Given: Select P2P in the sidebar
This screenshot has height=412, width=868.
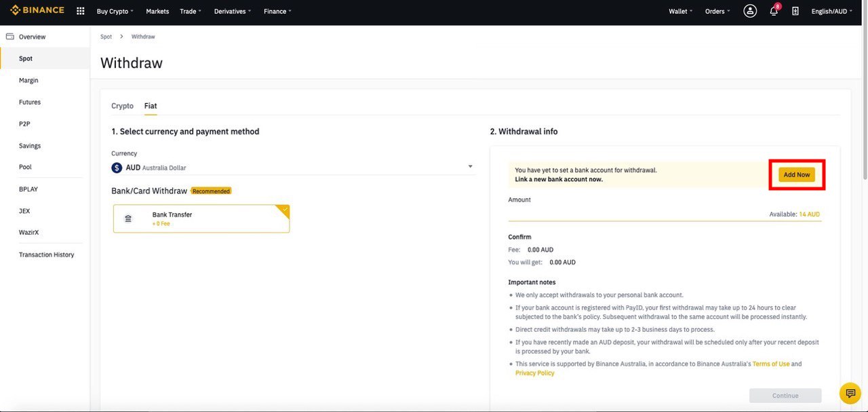Looking at the screenshot, I should click(45, 124).
